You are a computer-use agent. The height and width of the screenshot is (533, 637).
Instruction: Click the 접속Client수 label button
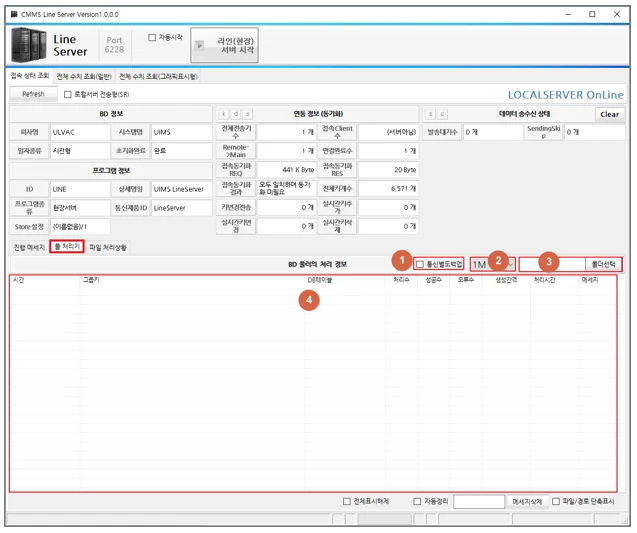337,132
